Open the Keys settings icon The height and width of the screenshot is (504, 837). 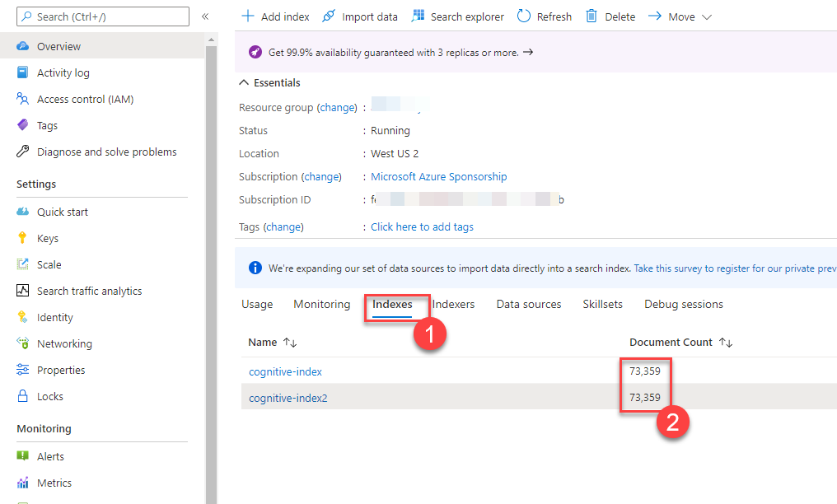23,238
